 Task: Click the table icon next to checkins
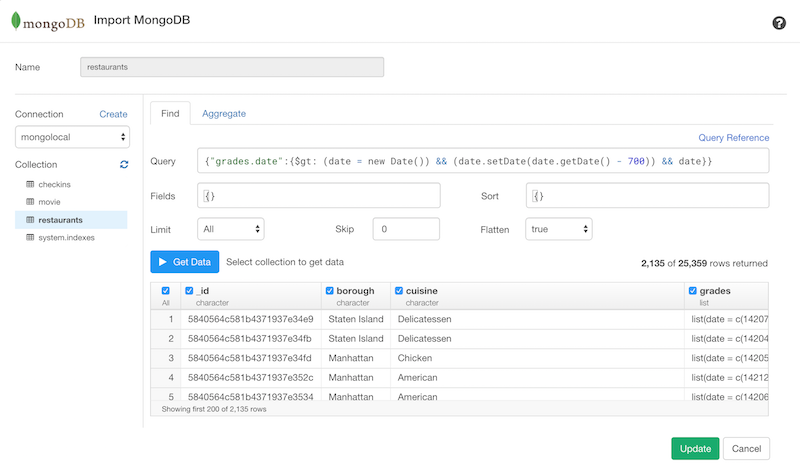pos(30,184)
